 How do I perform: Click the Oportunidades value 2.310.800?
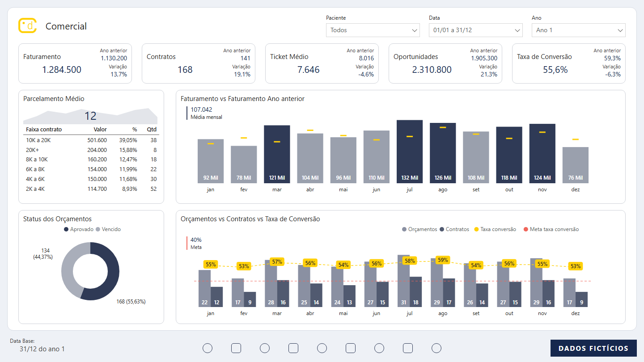coord(432,70)
